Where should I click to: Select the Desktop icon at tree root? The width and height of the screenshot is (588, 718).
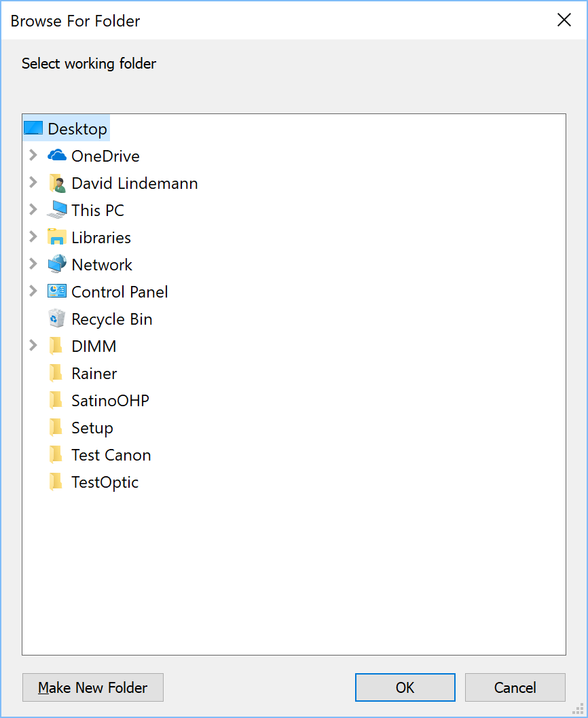[33, 128]
